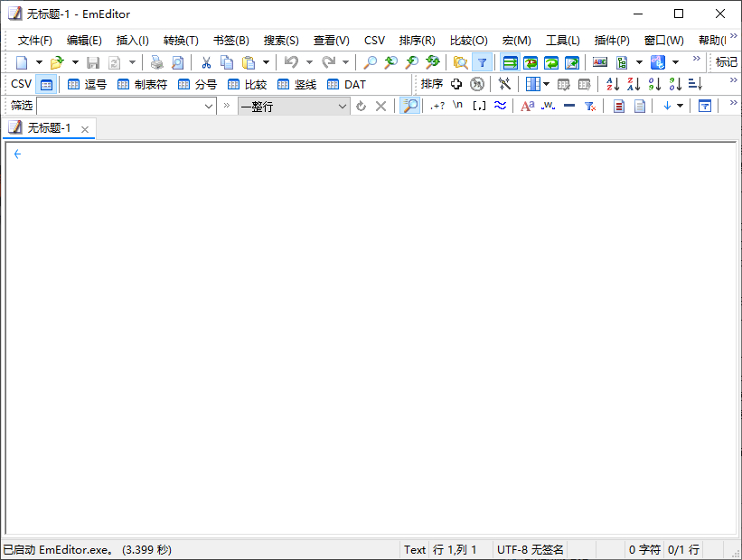Cut selection with the scissors icon
Screen dimensions: 742x560
click(206, 62)
